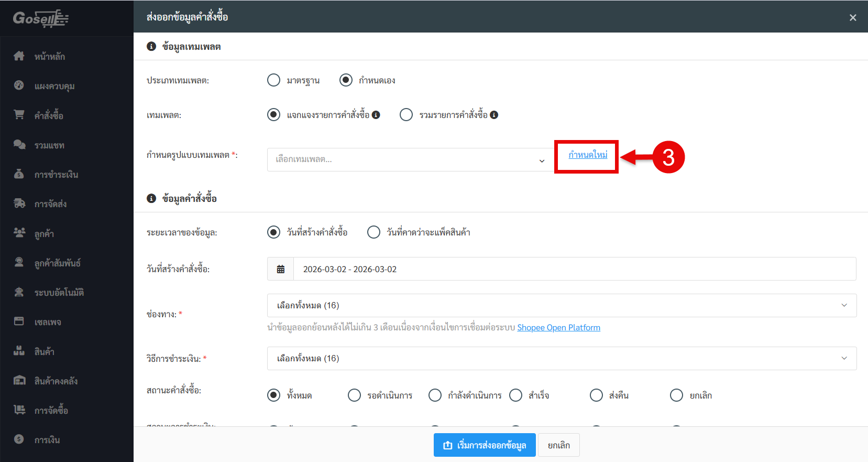Click the home icon in the sidebar
The width and height of the screenshot is (868, 462).
coord(19,56)
